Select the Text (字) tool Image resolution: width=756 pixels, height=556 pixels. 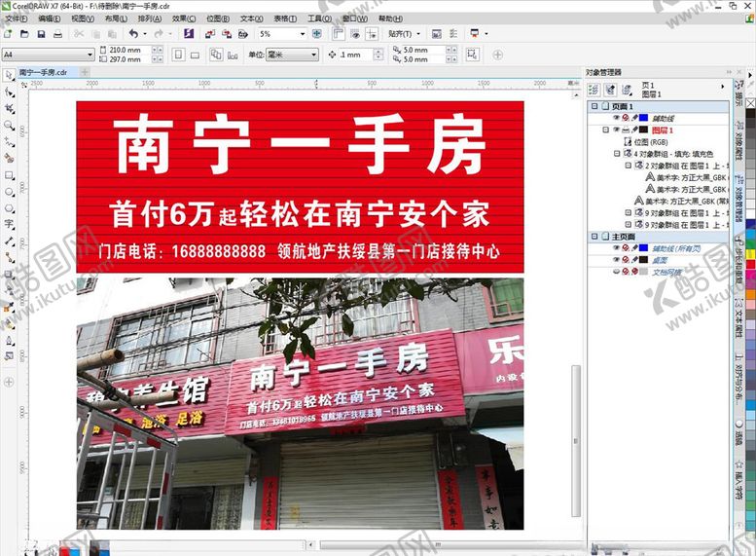[x=9, y=224]
